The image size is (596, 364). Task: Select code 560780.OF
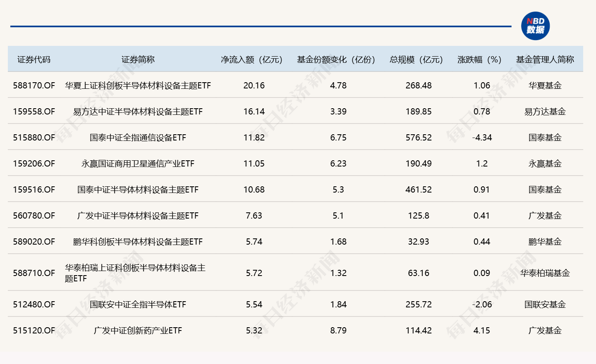click(34, 216)
